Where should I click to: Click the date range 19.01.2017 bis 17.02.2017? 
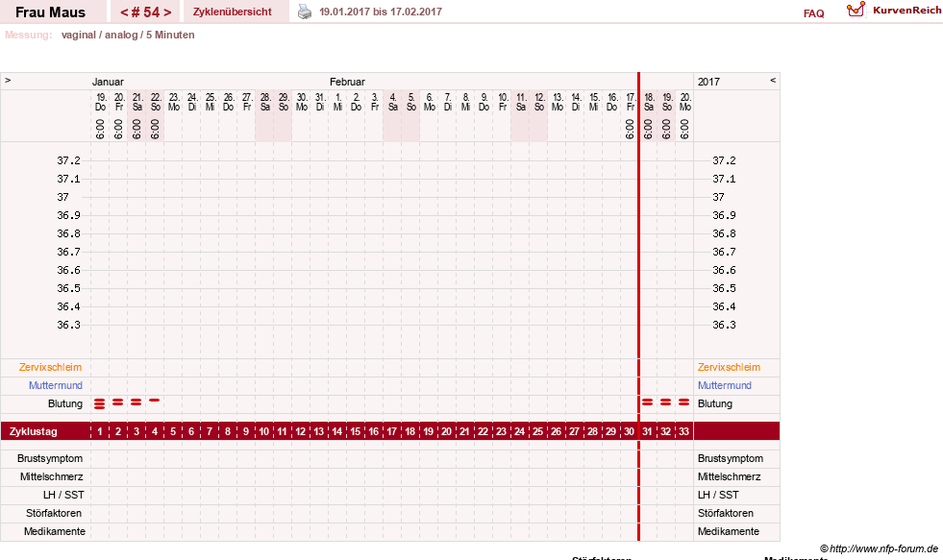(381, 12)
